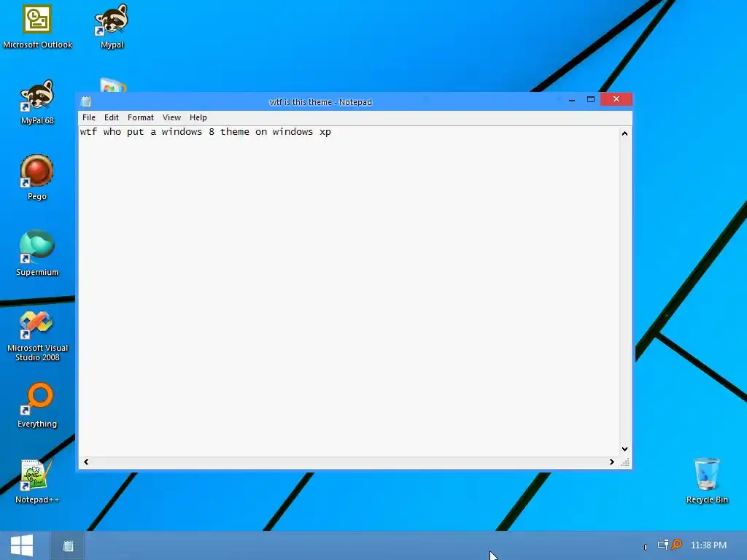Click the safely remove hardware tray icon
This screenshot has height=560, width=747.
click(x=662, y=545)
